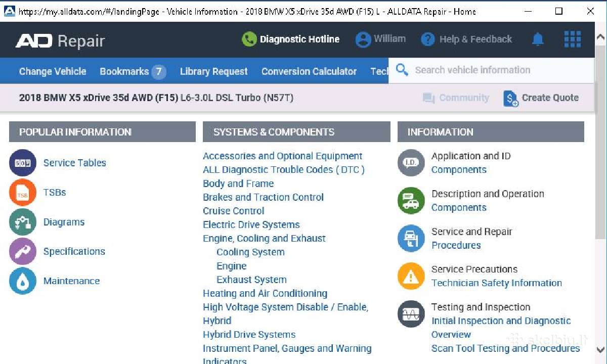Screen dimensions: 607x364
Task: Click the vehicle title 2018 BMW X5 text
Action: [156, 98]
